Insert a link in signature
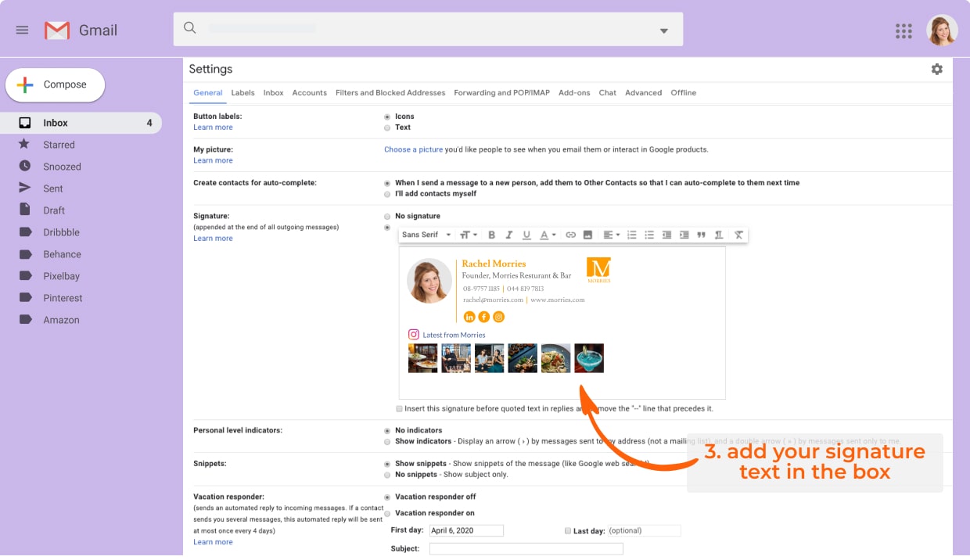 point(570,235)
